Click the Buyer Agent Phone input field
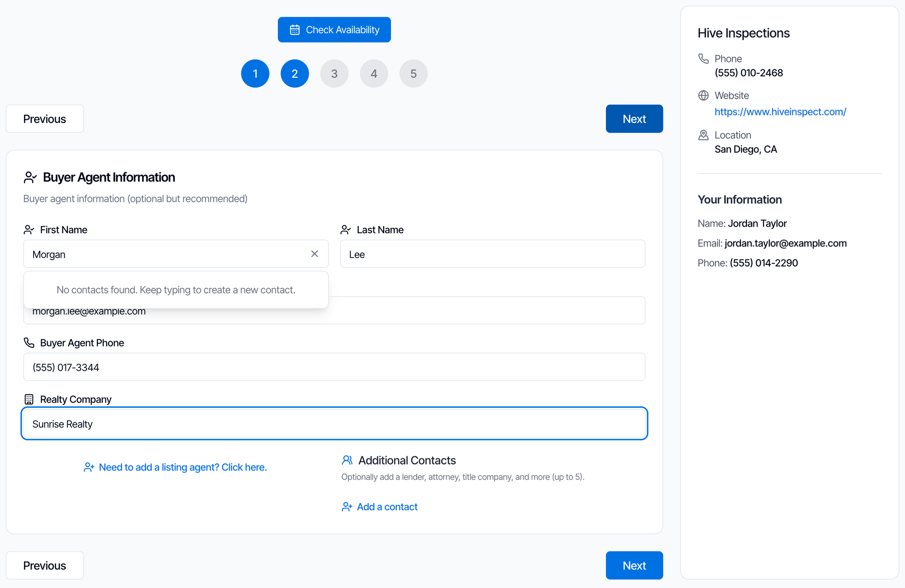 [334, 367]
